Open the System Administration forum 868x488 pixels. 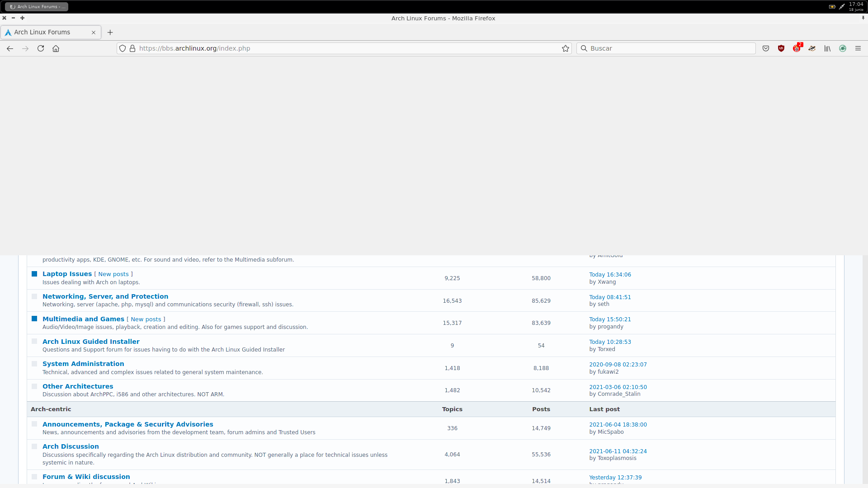click(83, 364)
